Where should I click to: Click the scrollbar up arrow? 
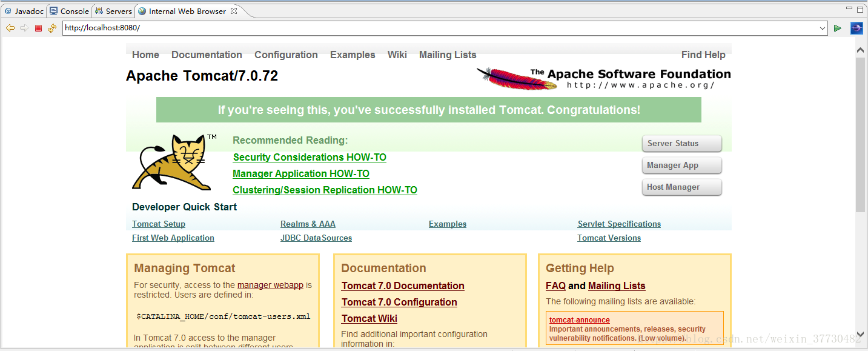tap(860, 51)
